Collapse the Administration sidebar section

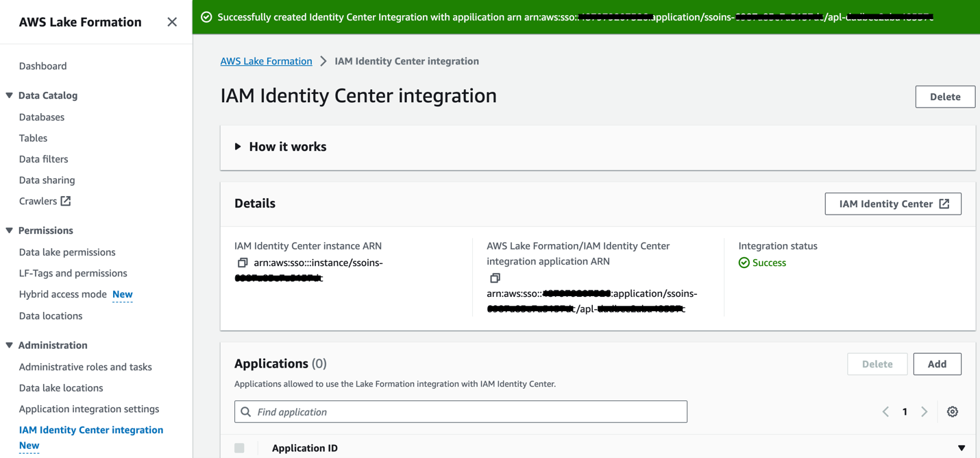(x=10, y=345)
